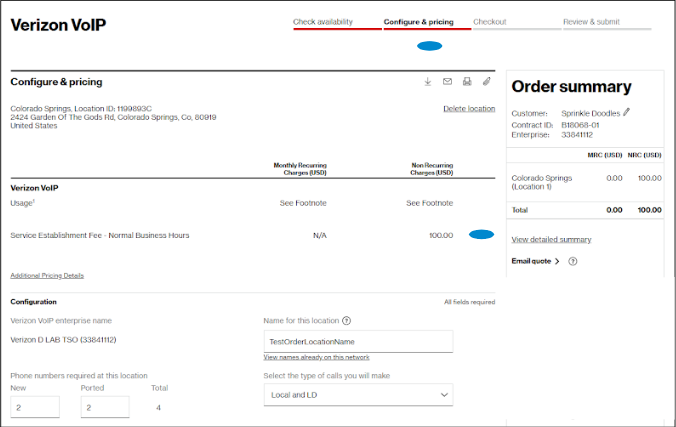Edit customer name with pencil icon
The height and width of the screenshot is (427, 676).
coord(626,112)
